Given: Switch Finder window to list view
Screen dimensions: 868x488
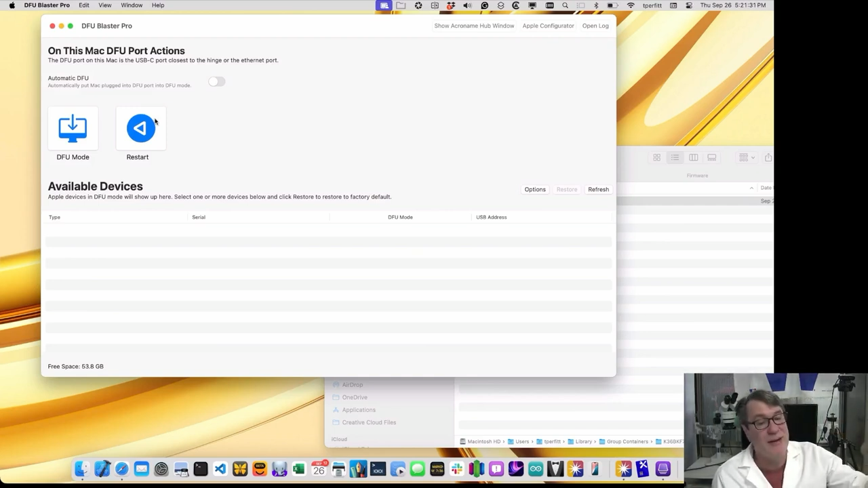Looking at the screenshot, I should tap(675, 157).
